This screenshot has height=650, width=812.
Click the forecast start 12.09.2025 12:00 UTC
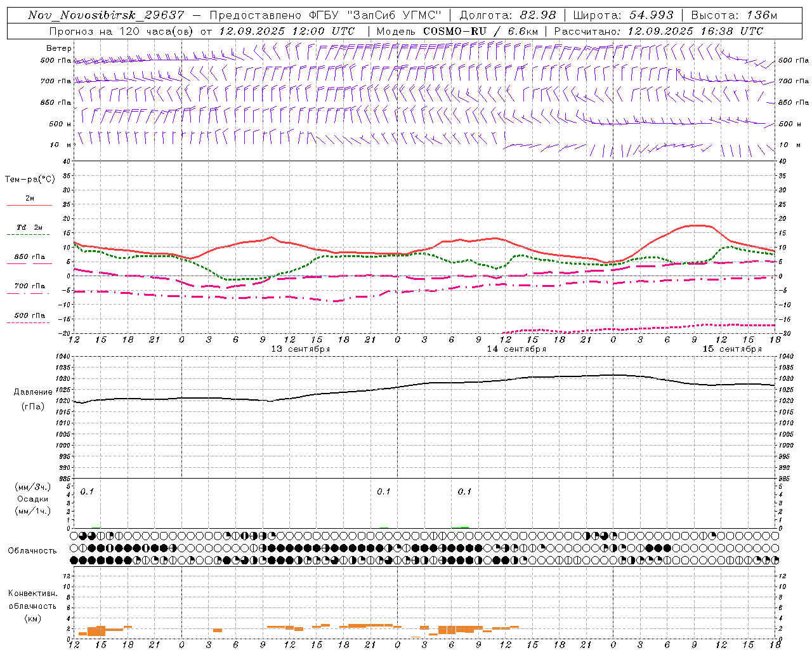click(x=287, y=31)
